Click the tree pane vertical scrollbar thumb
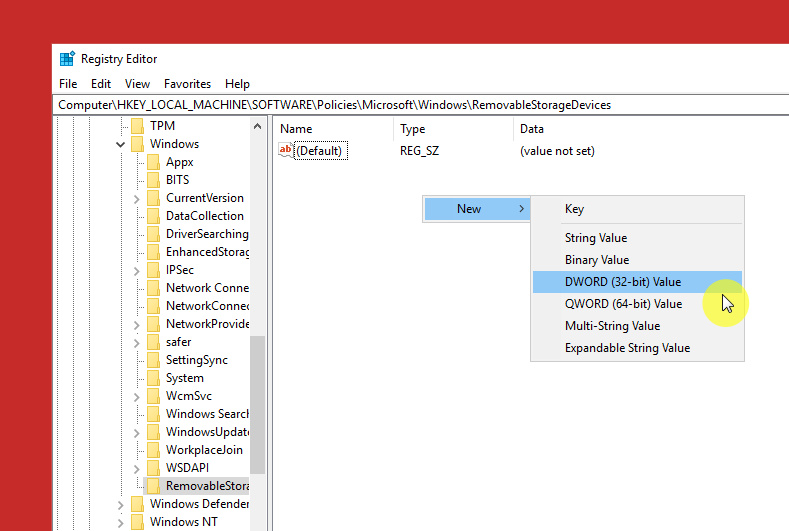The width and height of the screenshot is (789, 531). (257, 405)
